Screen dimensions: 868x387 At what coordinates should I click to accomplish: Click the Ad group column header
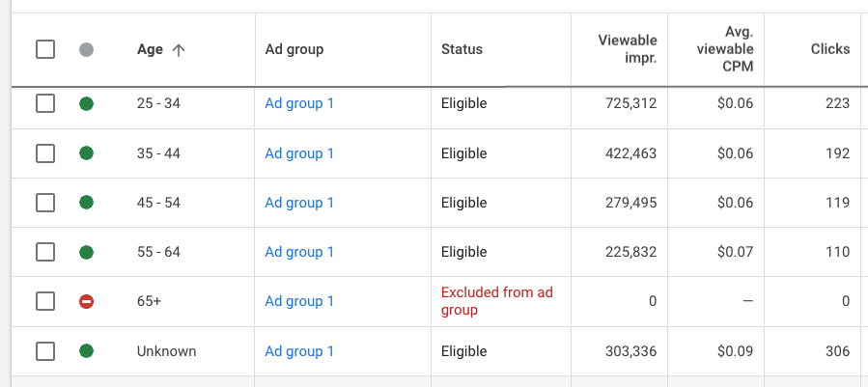294,49
